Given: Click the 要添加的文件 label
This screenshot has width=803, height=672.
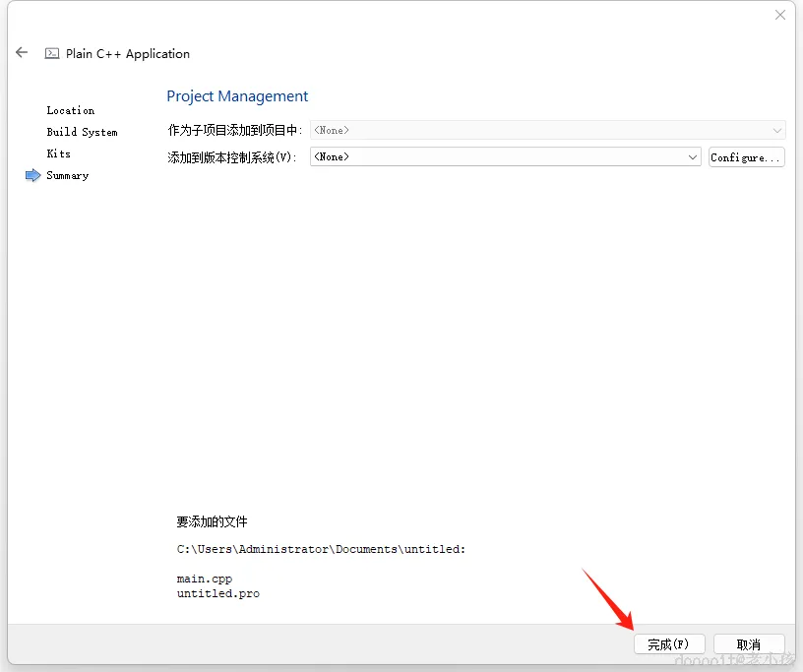Looking at the screenshot, I should 212,521.
